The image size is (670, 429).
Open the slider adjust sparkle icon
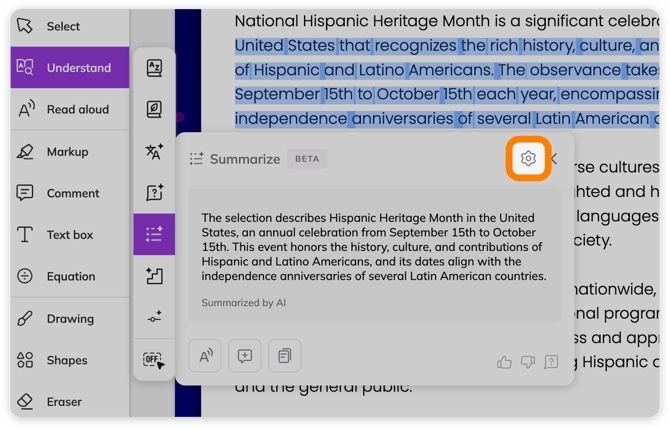pyautogui.click(x=154, y=317)
